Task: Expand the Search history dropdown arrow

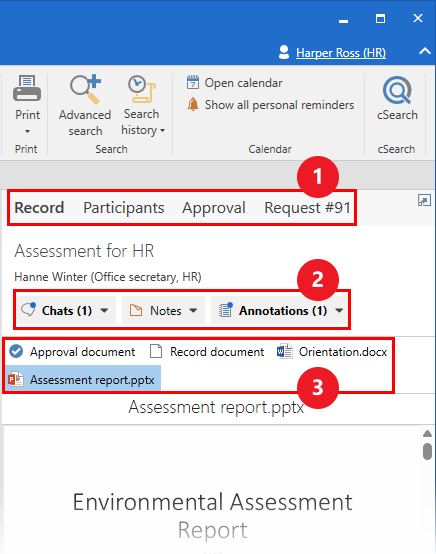Action: 163,130
